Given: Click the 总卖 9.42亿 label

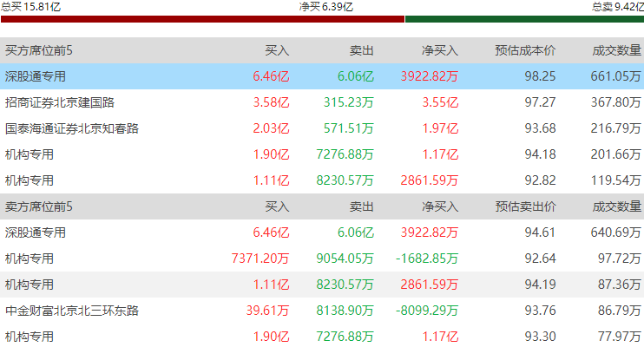Looking at the screenshot, I should (618, 7).
